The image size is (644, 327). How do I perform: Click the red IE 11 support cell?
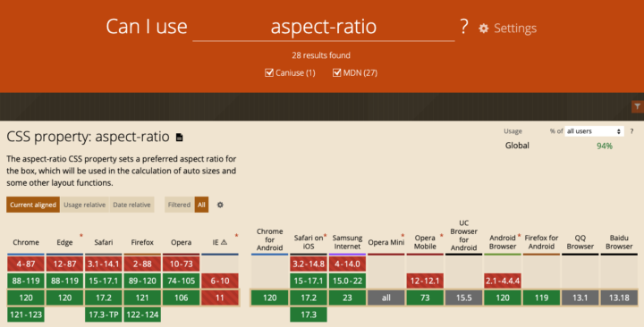pos(220,298)
